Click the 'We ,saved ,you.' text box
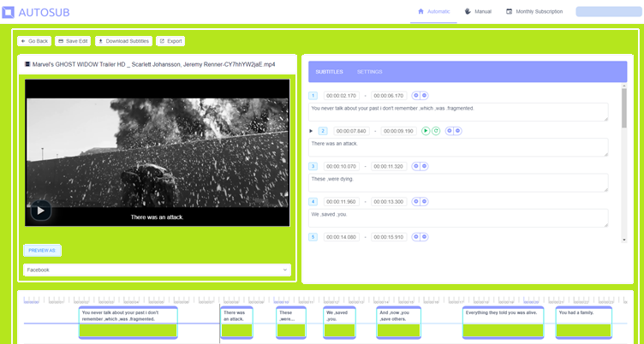The height and width of the screenshot is (344, 644). 458,218
